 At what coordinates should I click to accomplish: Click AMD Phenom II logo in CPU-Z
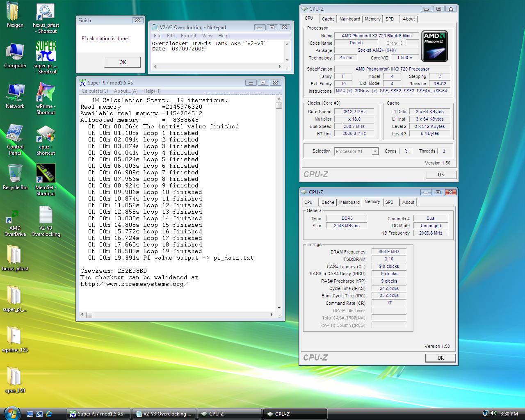tap(434, 46)
